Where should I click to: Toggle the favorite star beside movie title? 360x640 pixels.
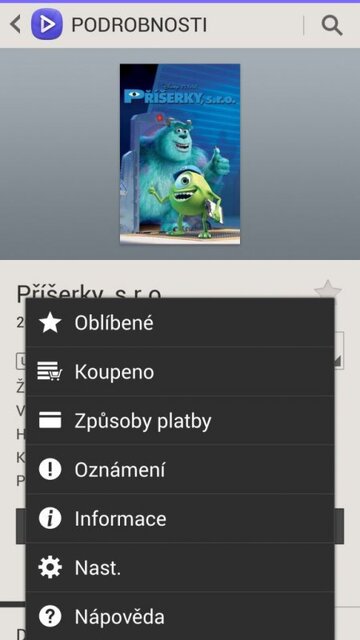point(328,290)
